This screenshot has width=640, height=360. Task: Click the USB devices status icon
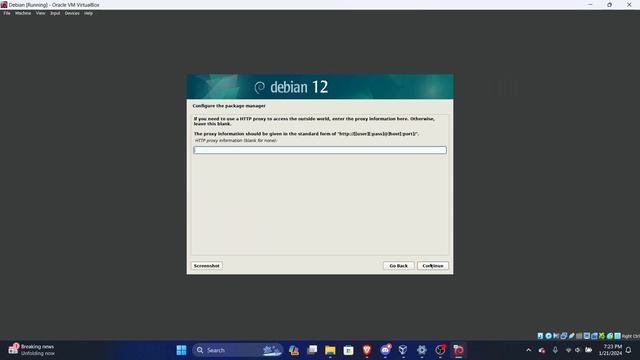click(x=571, y=336)
